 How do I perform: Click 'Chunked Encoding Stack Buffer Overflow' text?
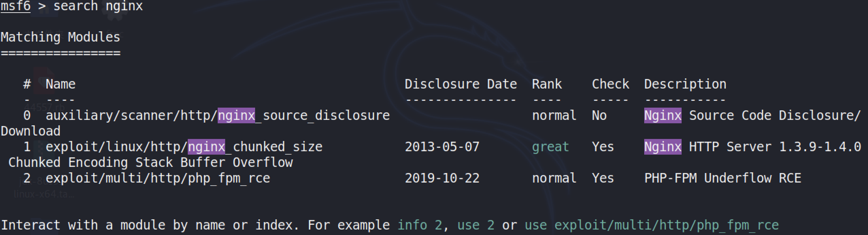point(150,162)
